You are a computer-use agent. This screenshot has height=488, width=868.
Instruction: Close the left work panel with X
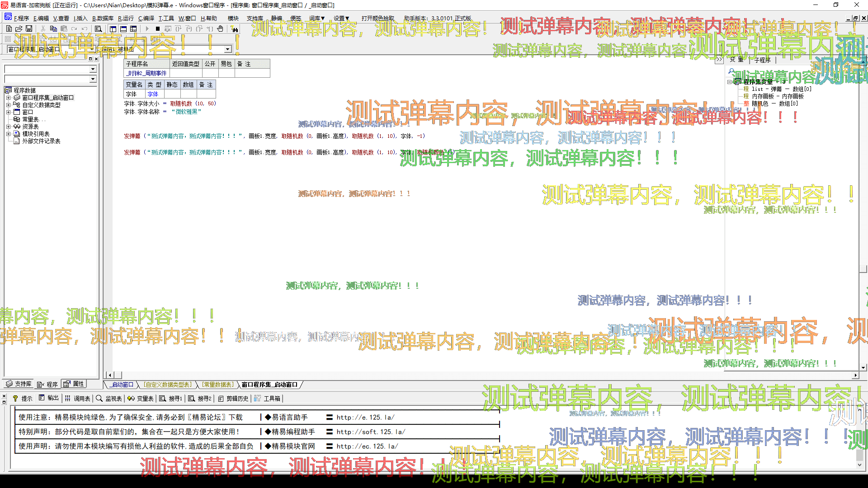96,59
